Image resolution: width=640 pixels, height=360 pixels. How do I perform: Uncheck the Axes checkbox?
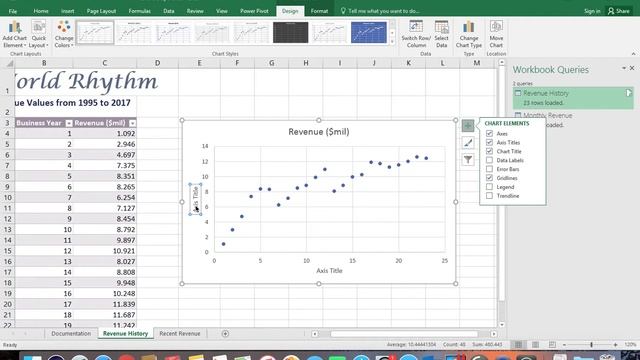(x=489, y=133)
